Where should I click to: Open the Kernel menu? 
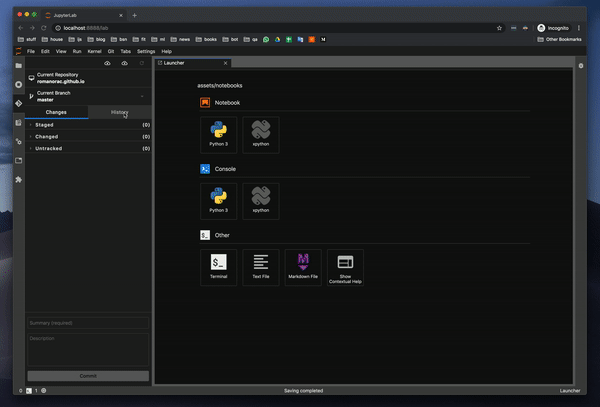pyautogui.click(x=94, y=51)
